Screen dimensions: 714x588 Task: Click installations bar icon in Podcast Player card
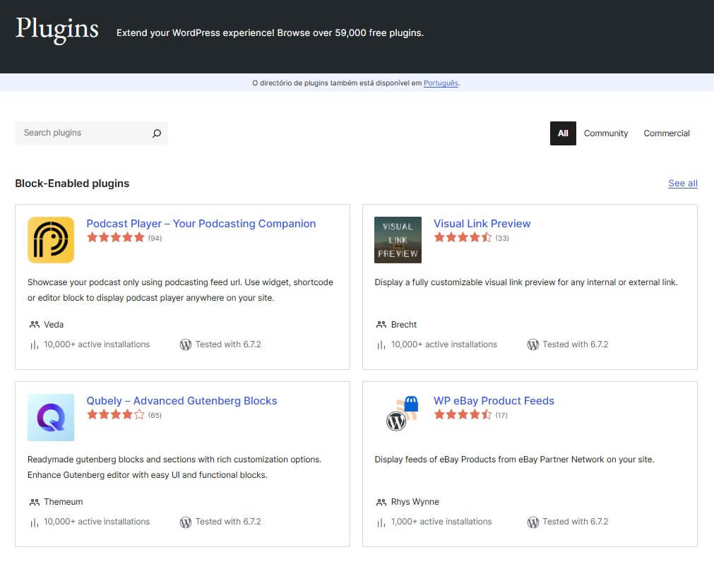[34, 345]
